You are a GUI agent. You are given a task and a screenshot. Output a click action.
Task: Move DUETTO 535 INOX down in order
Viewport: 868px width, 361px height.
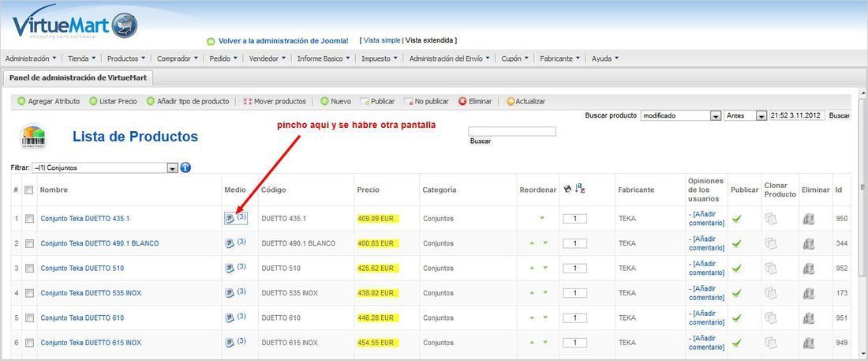pos(544,293)
